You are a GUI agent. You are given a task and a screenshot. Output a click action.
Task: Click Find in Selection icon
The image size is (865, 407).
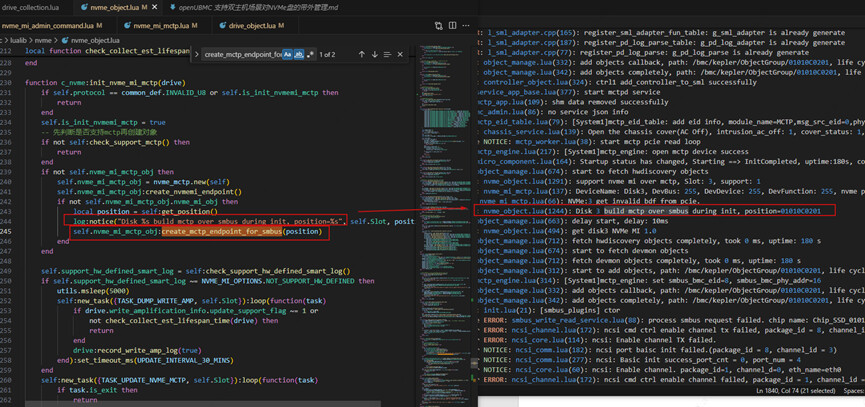point(387,55)
